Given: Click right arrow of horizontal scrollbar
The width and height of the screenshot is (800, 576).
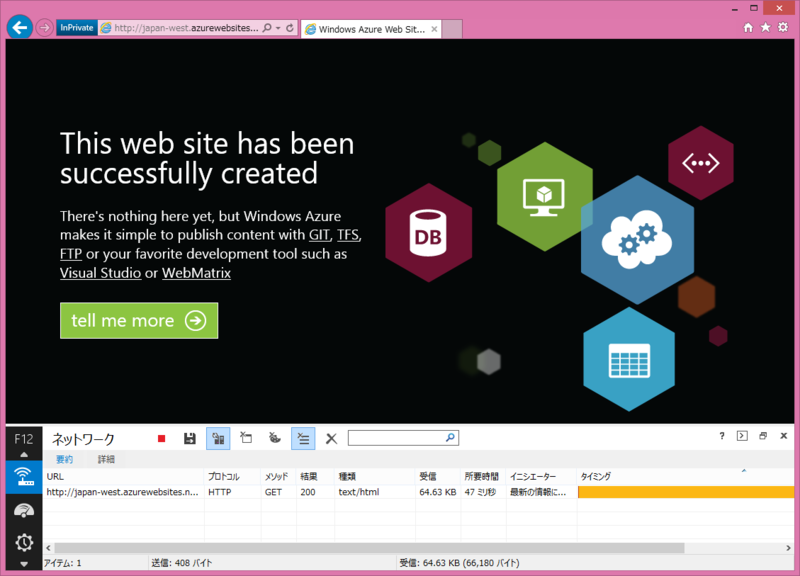Looking at the screenshot, I should tap(788, 548).
